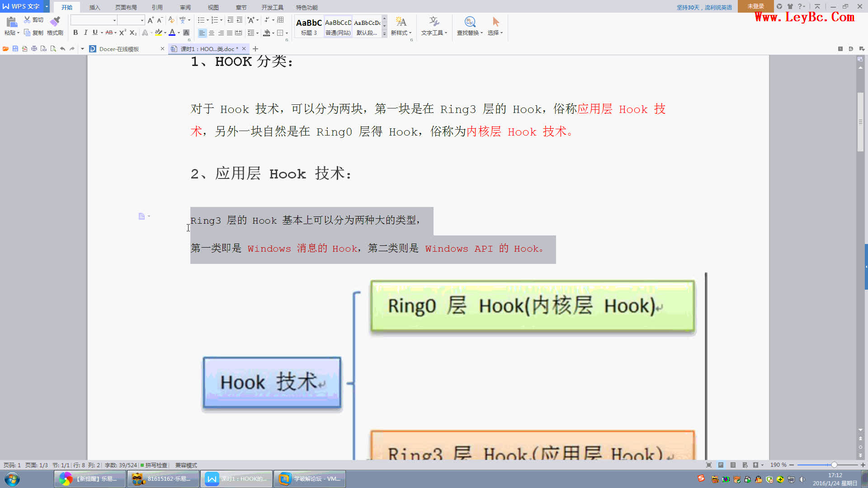
Task: Apply yellow text highlight color
Action: 158,33
